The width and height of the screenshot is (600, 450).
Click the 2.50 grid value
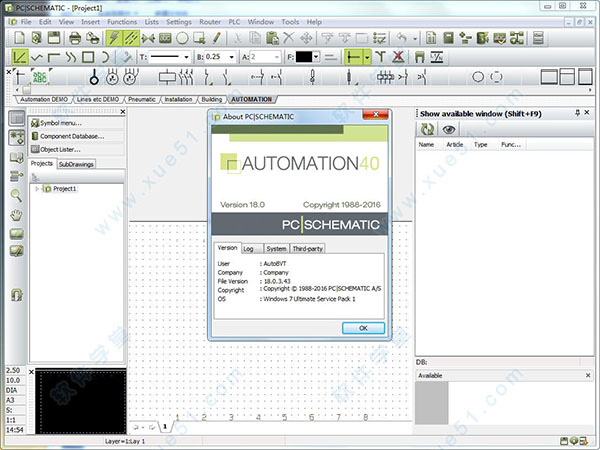(13, 370)
